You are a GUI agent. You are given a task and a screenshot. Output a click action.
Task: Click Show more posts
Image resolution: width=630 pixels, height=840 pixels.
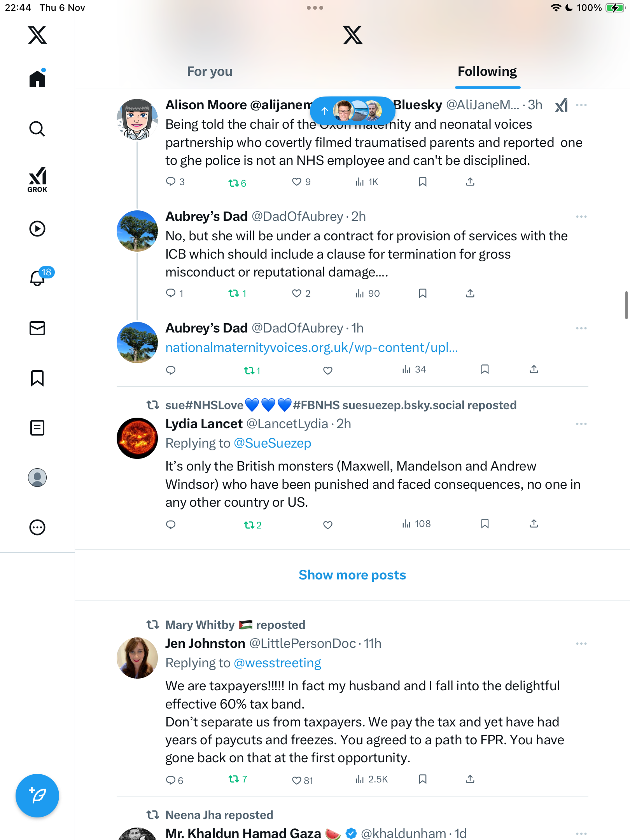[x=352, y=575]
